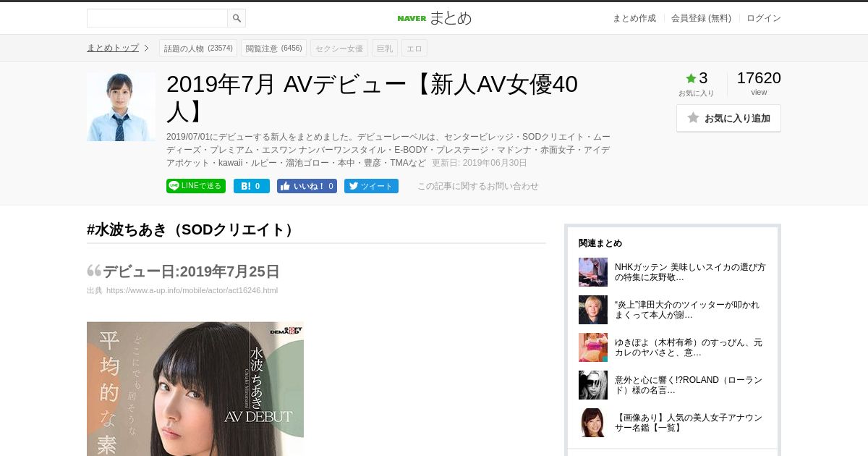Focus the top search input field
Screen dimensions: 868x456
click(158, 18)
